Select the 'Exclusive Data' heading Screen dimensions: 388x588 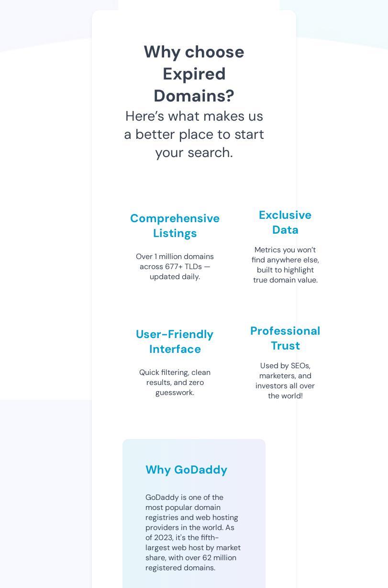285,222
